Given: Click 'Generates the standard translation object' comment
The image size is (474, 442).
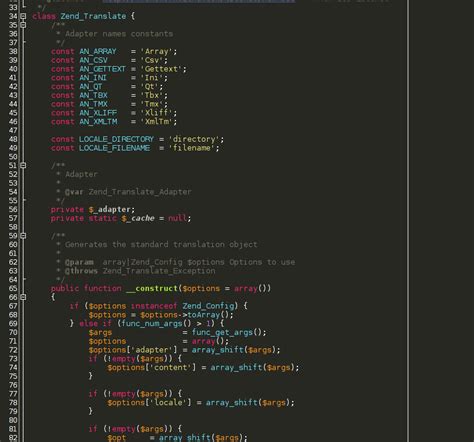Looking at the screenshot, I should (161, 245).
